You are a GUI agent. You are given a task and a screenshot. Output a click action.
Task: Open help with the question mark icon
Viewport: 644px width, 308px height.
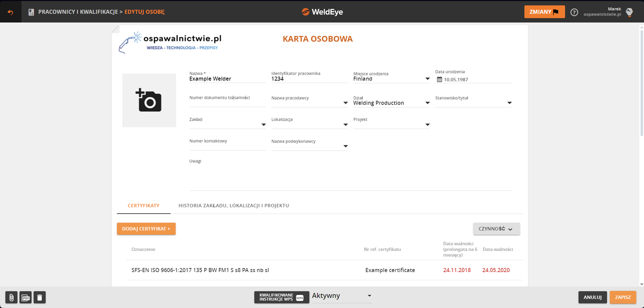[x=574, y=12]
